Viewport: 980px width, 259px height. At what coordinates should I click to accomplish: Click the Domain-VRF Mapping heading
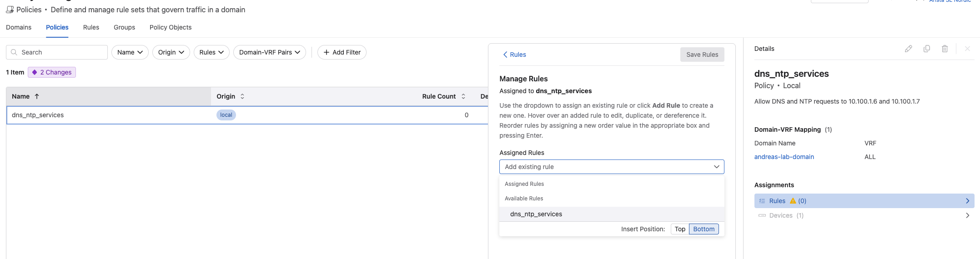tap(788, 129)
